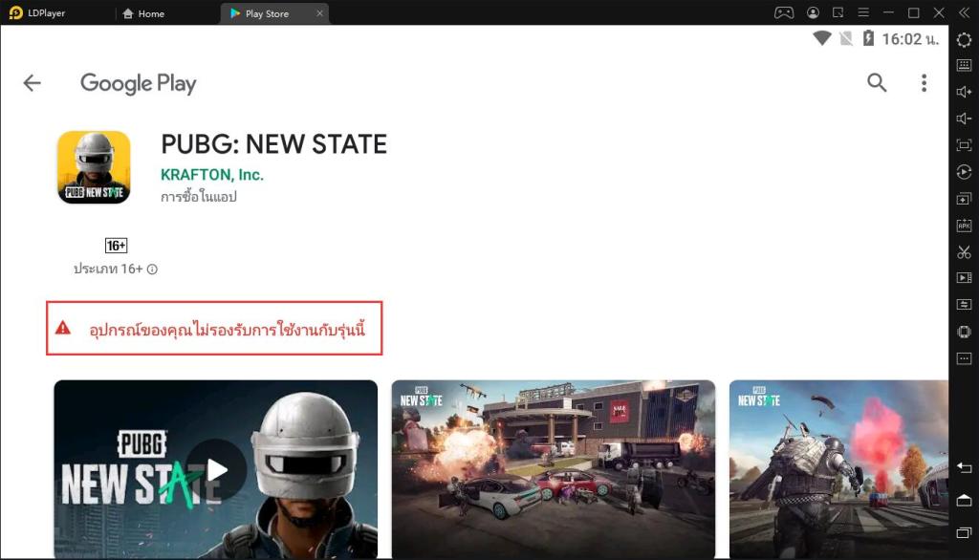Viewport: 979px width, 560px height.
Task: Open Android recent apps button
Action: pyautogui.click(x=964, y=532)
